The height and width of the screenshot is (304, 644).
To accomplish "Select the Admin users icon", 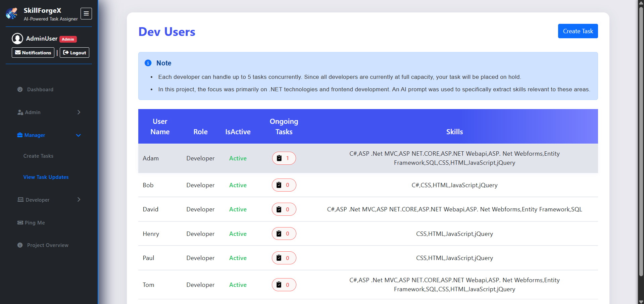I will pos(20,112).
